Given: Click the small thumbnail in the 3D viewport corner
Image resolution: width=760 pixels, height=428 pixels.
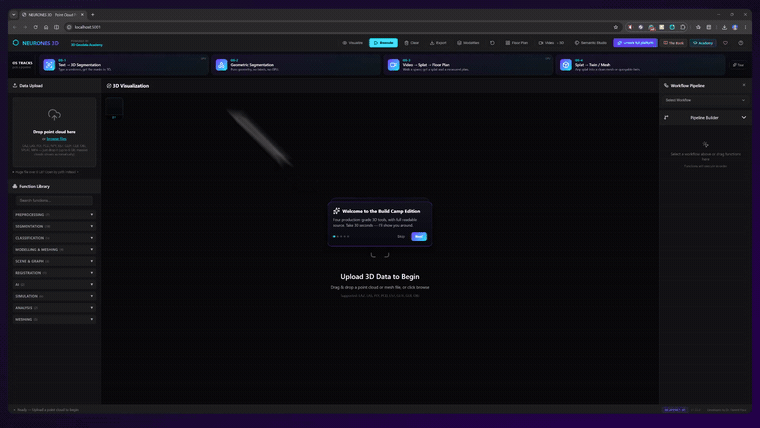Looking at the screenshot, I should (114, 109).
